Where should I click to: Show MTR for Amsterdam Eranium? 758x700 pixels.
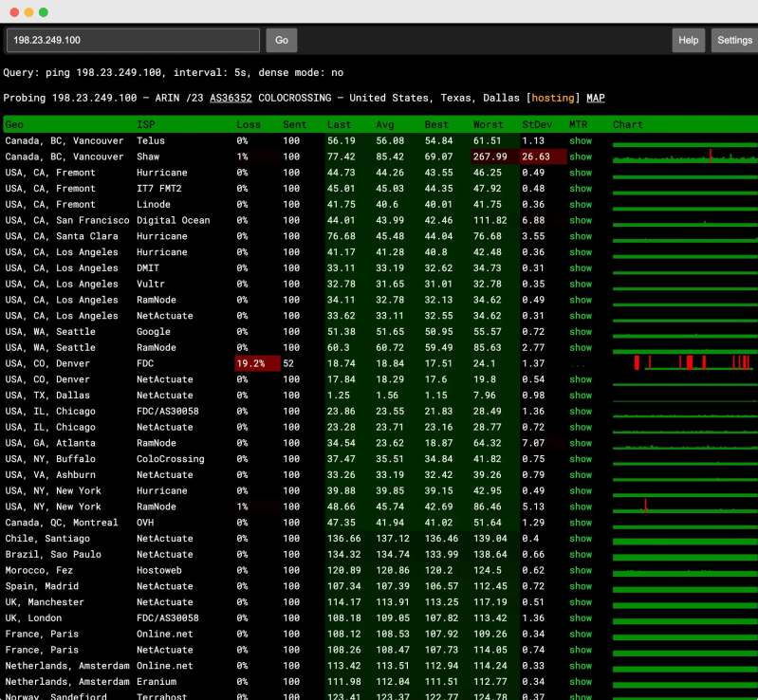580,682
